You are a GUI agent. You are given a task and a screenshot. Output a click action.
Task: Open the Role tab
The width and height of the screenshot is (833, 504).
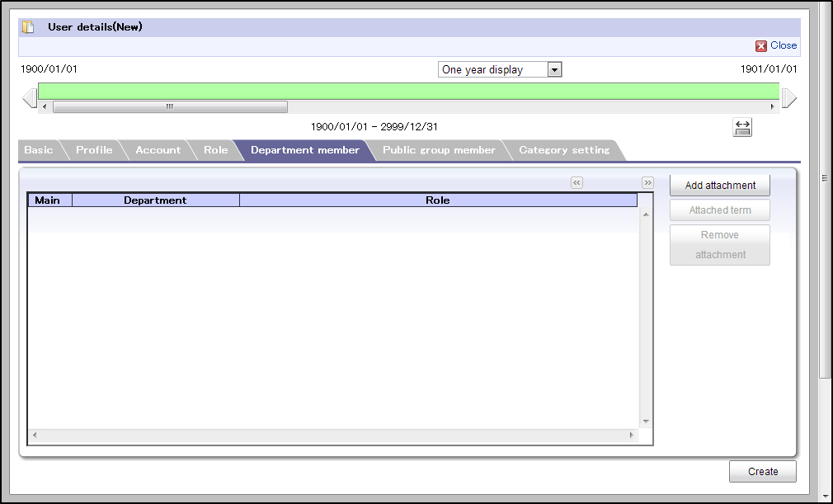click(216, 150)
